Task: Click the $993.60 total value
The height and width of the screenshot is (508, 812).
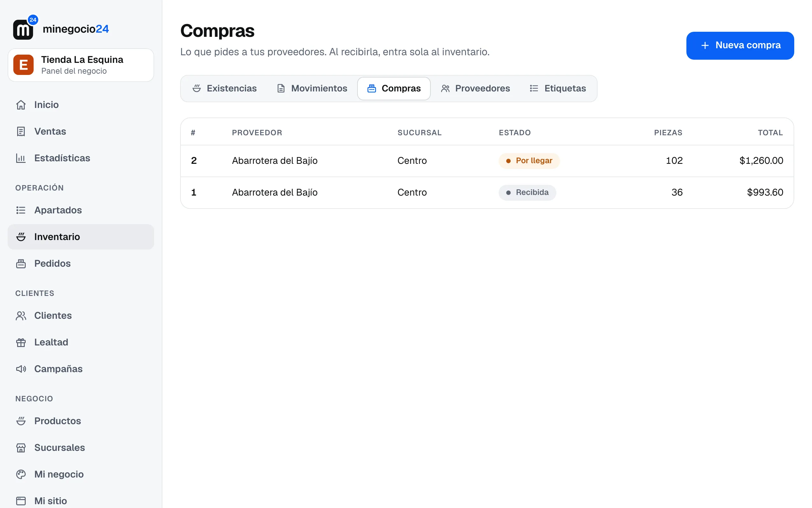Action: (x=765, y=192)
